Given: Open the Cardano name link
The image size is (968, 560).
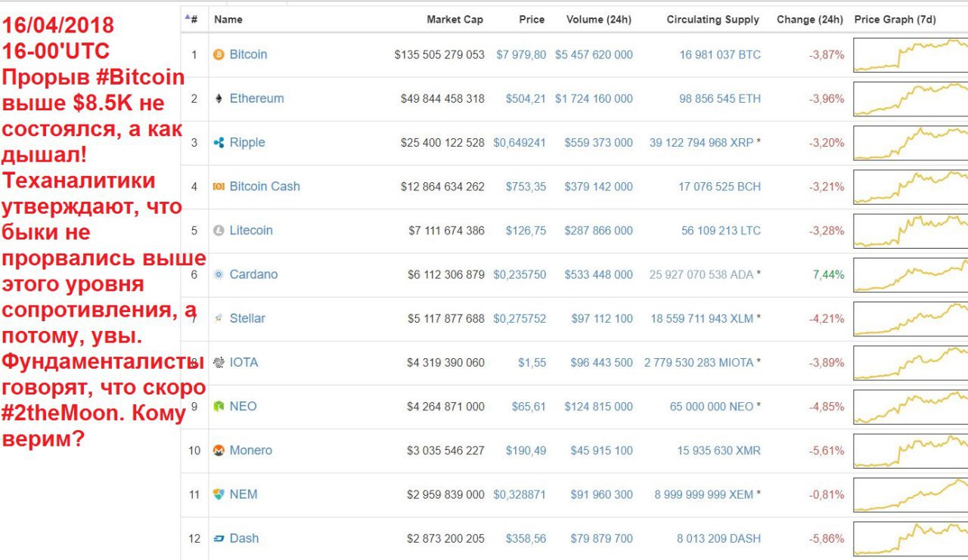Looking at the screenshot, I should coord(253,274).
